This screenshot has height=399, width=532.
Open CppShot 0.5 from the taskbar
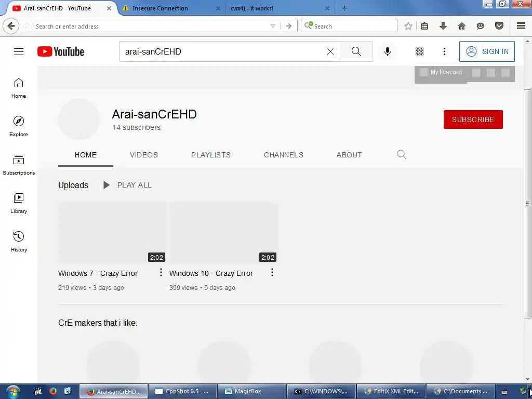pyautogui.click(x=182, y=392)
